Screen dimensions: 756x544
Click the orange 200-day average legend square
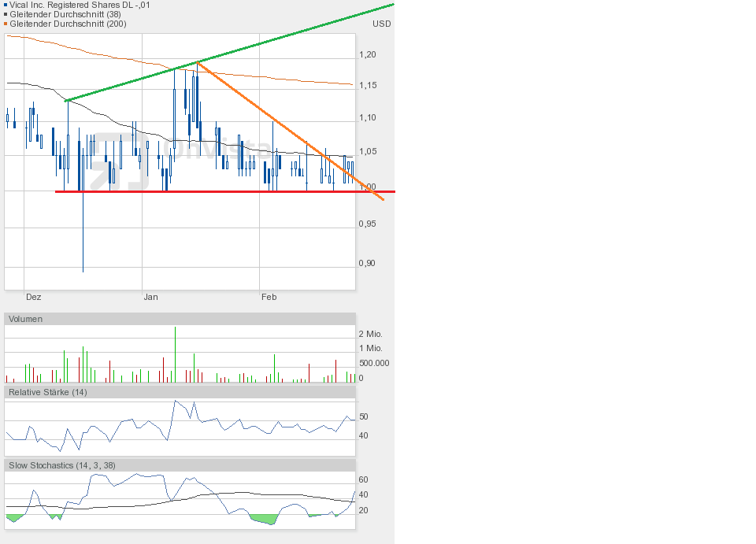[6, 24]
